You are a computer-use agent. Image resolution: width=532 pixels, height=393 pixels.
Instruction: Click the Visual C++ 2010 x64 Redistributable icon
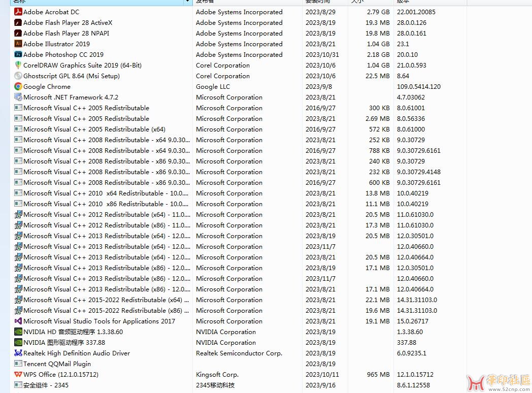(18, 193)
